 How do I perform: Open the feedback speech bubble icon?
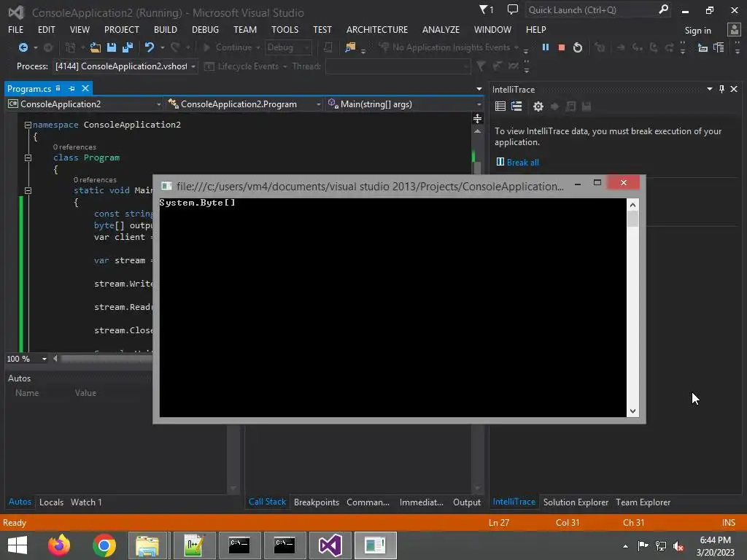tap(513, 9)
